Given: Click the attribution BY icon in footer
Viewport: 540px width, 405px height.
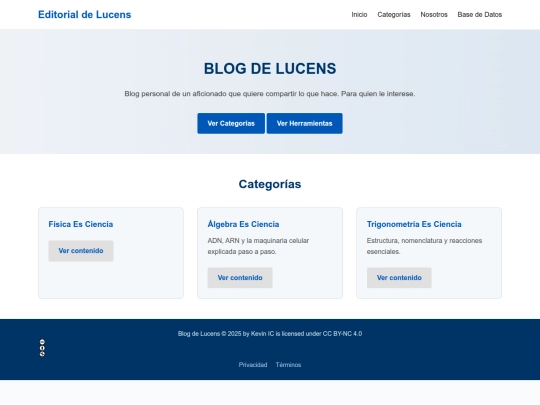Looking at the screenshot, I should [x=42, y=348].
